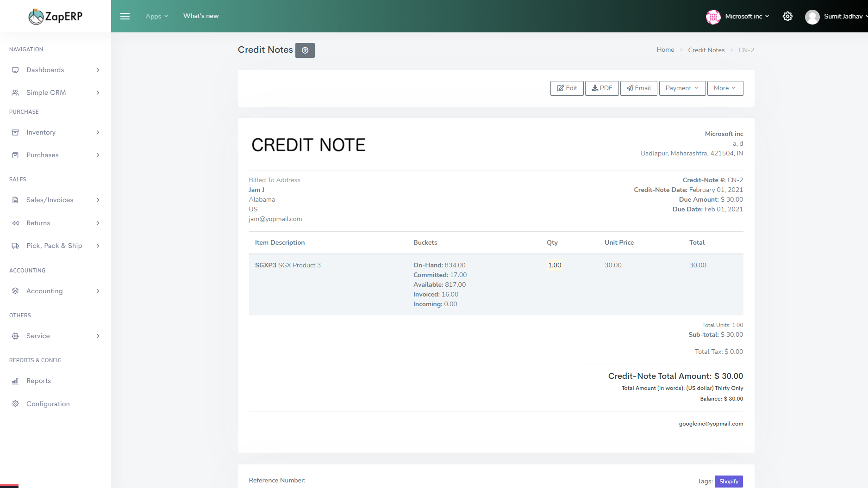
Task: Open the Accounting menu item
Action: coord(56,291)
